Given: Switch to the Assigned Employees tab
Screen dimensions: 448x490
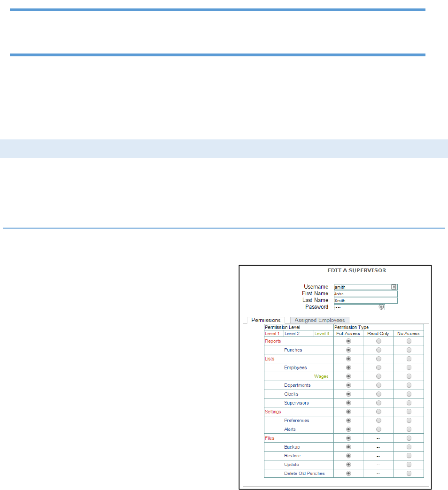Looking at the screenshot, I should [319, 320].
